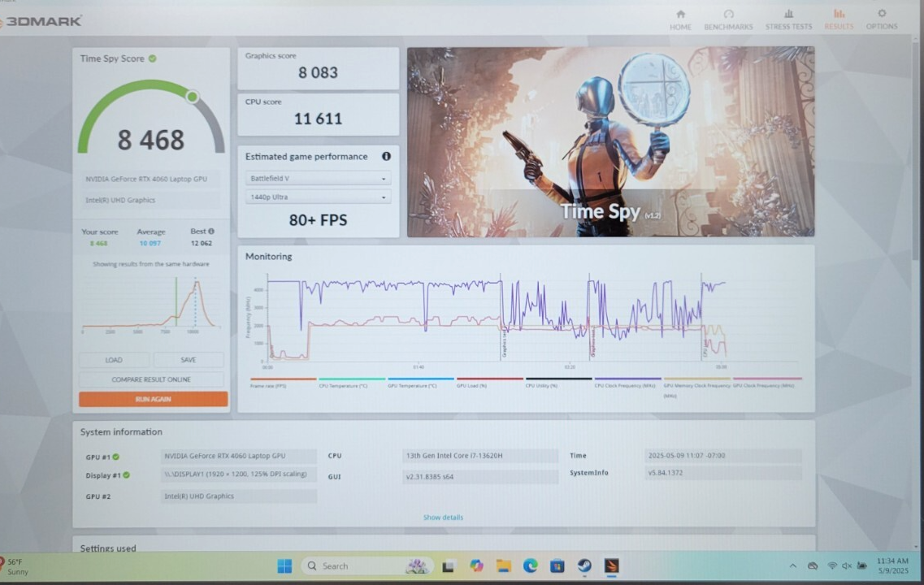924x585 pixels.
Task: Open Microsoft Edge from the taskbar
Action: 531,566
